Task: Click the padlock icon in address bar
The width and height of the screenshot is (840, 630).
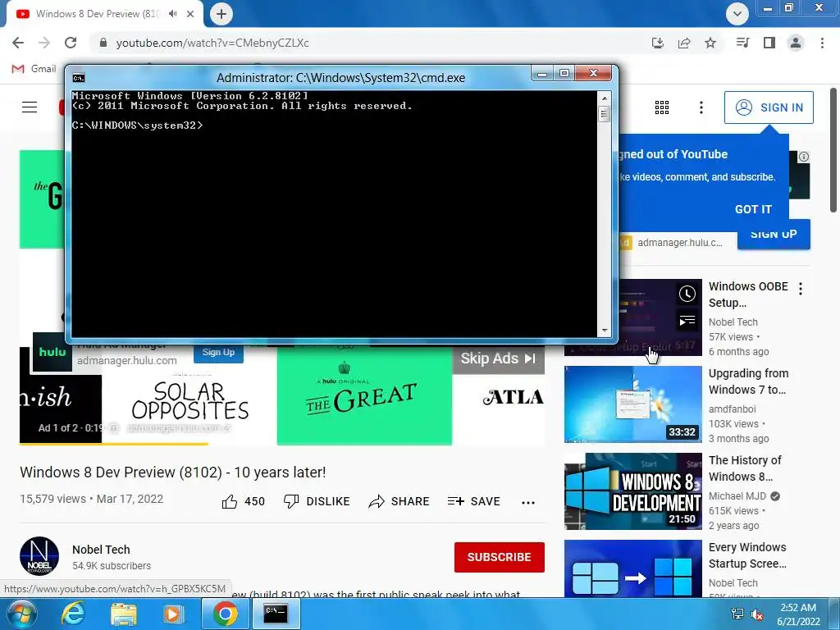Action: click(103, 43)
